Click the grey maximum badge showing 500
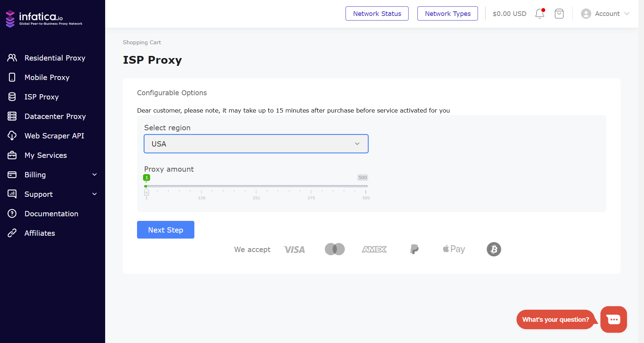 pyautogui.click(x=363, y=178)
